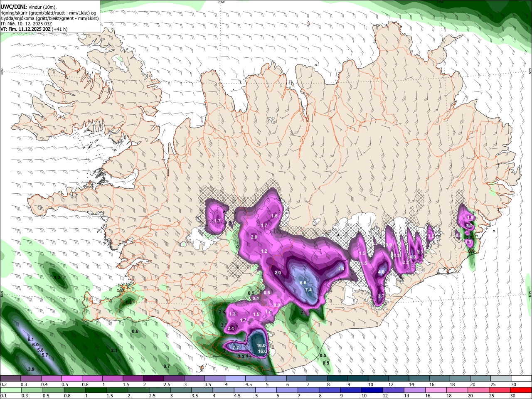Click the '2.9' dark purple contour label

[x=278, y=273]
